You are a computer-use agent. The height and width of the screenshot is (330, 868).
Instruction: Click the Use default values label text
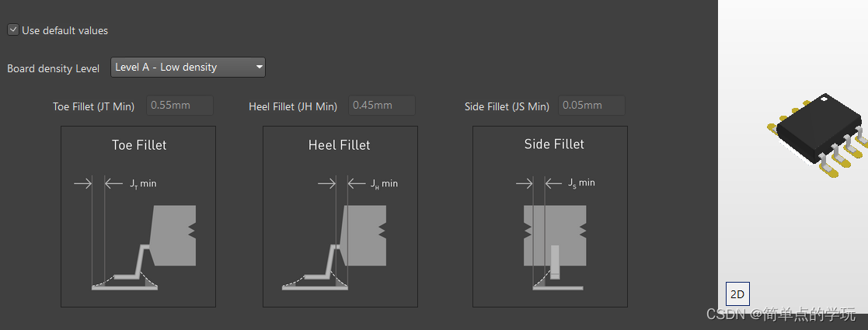(x=64, y=31)
